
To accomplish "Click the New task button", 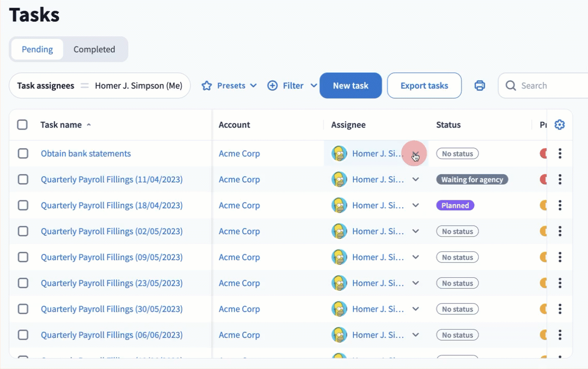I will 350,86.
